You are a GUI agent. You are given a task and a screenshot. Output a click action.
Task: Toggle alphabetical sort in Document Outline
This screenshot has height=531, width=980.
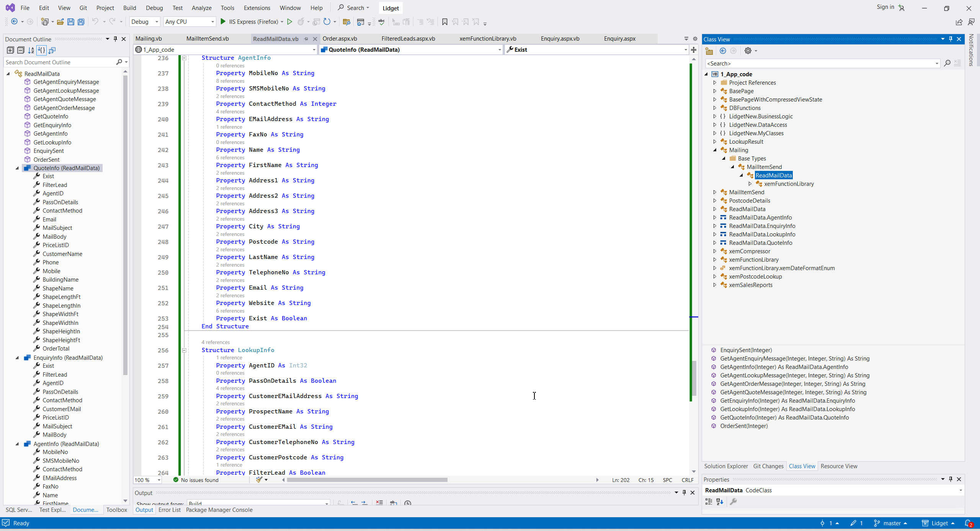click(x=31, y=50)
